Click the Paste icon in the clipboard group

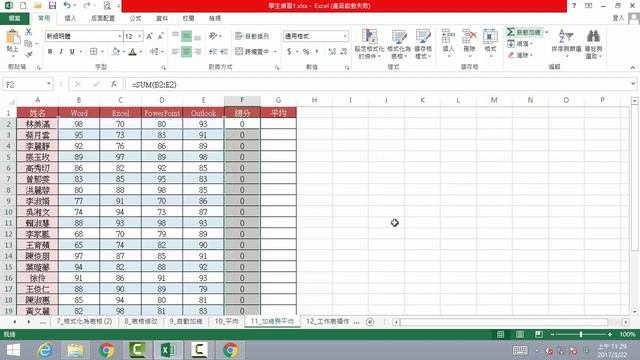12,38
